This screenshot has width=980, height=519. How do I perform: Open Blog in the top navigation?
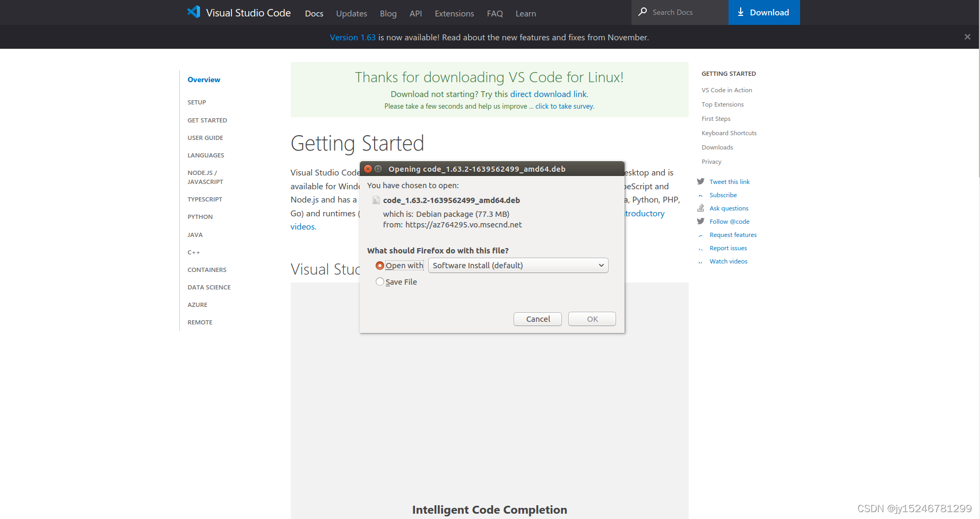388,13
